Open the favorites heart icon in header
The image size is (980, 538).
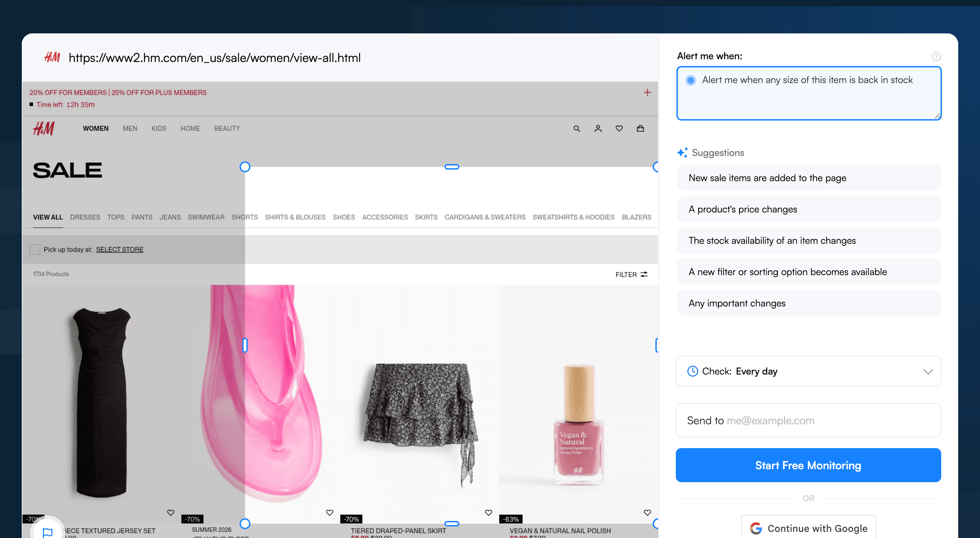(x=619, y=129)
